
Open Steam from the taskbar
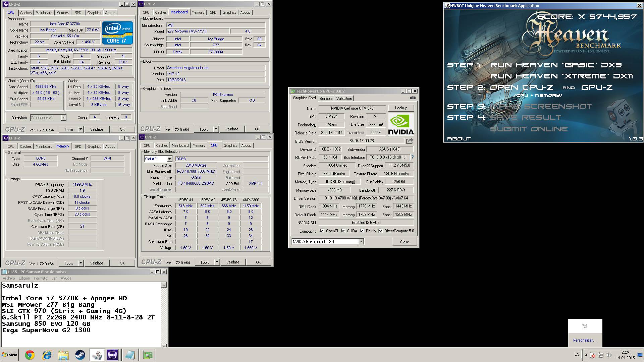[80, 355]
